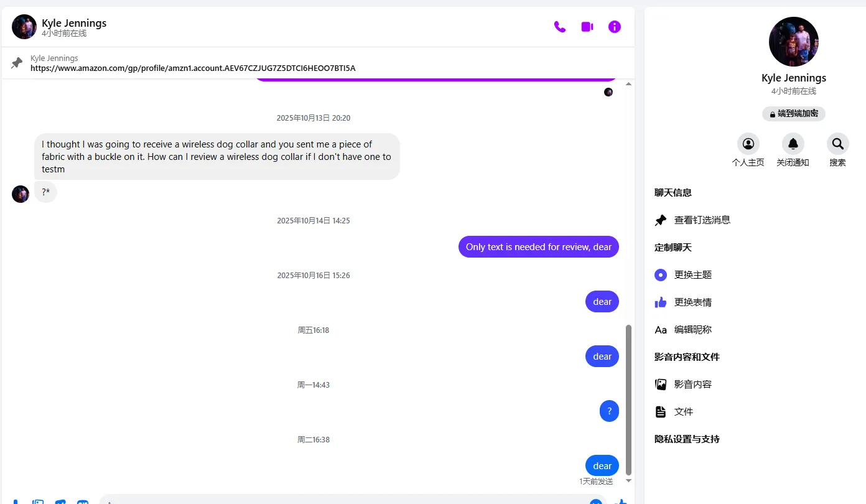Start a video call from chat header

(x=587, y=27)
